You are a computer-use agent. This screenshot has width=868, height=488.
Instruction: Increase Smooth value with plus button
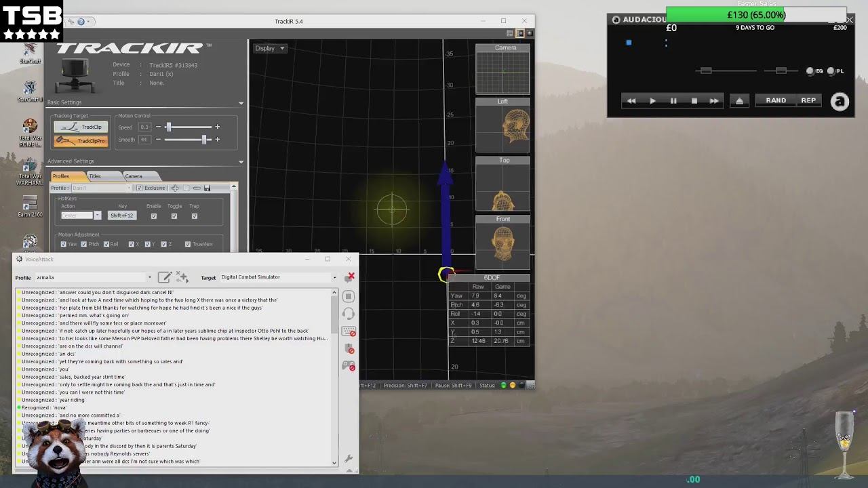pos(217,140)
